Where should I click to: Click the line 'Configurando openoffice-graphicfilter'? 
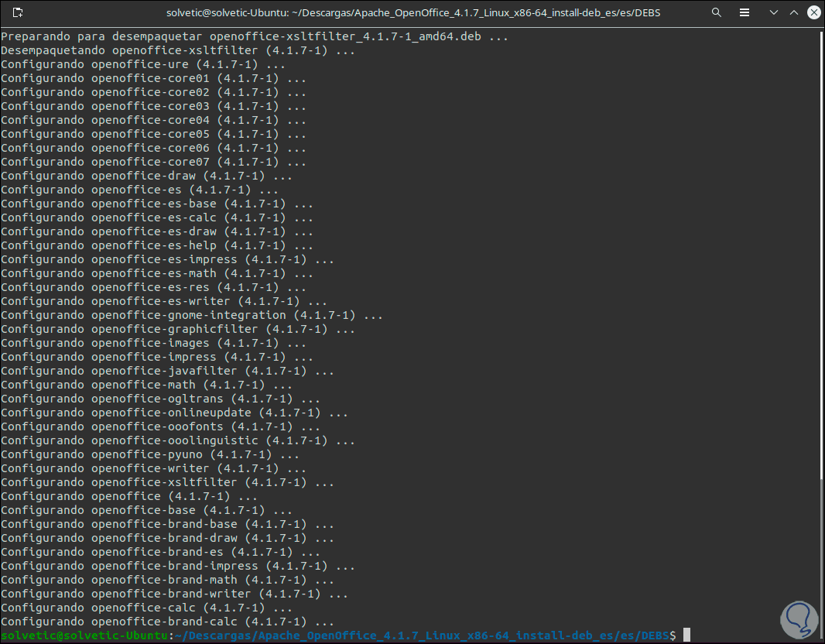[x=178, y=330]
